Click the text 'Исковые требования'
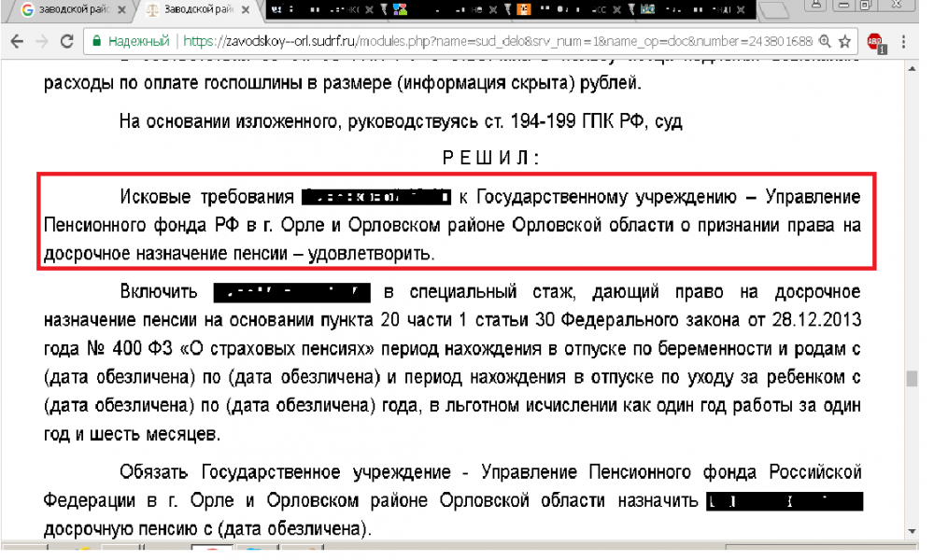The width and height of the screenshot is (934, 560). pyautogui.click(x=206, y=197)
